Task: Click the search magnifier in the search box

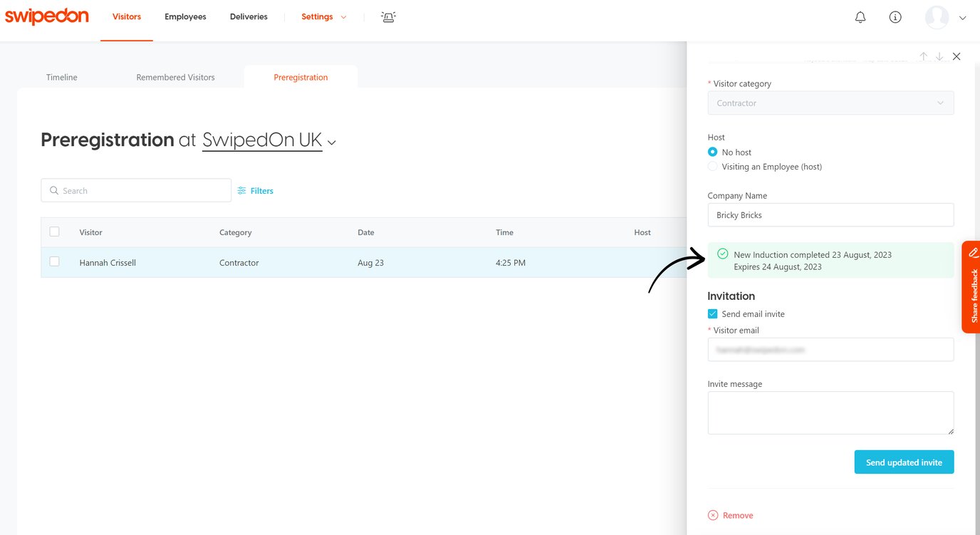Action: click(54, 190)
